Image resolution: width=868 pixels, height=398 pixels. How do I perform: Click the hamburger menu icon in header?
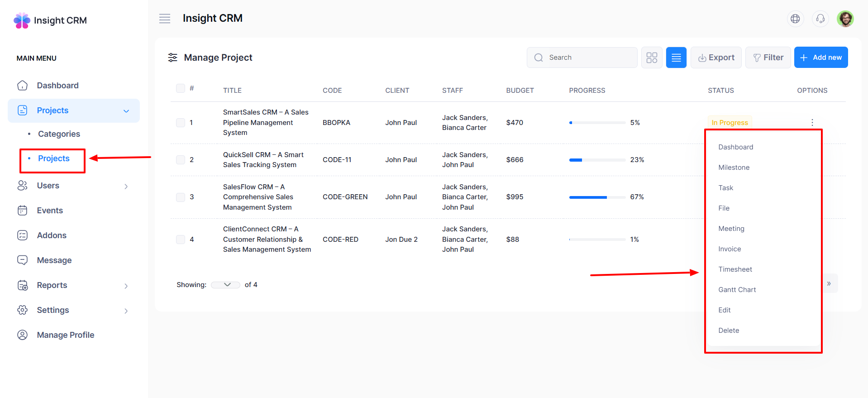tap(165, 19)
